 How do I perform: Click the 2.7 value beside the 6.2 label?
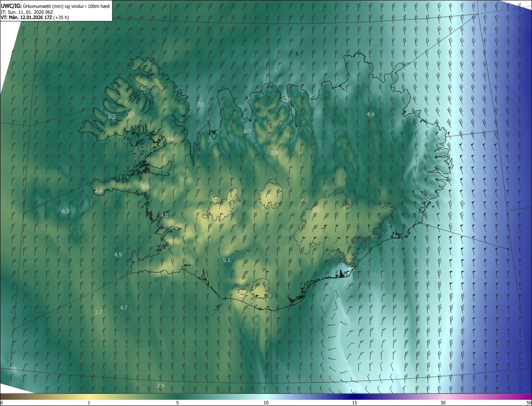pyautogui.click(x=131, y=115)
